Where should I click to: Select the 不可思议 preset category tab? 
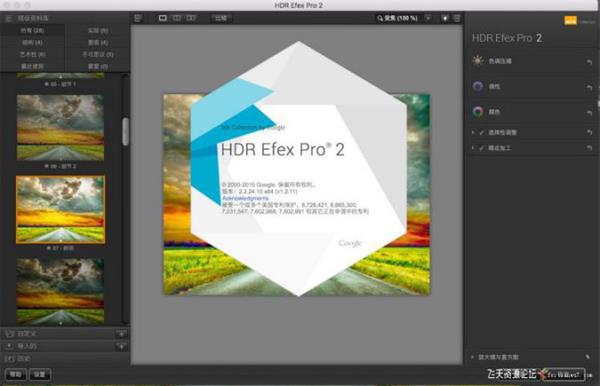point(98,54)
